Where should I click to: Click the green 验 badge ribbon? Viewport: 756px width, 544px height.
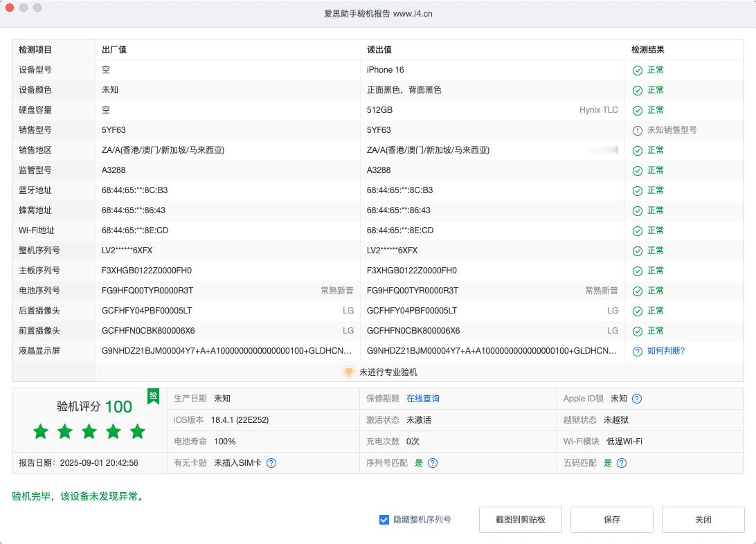(153, 397)
